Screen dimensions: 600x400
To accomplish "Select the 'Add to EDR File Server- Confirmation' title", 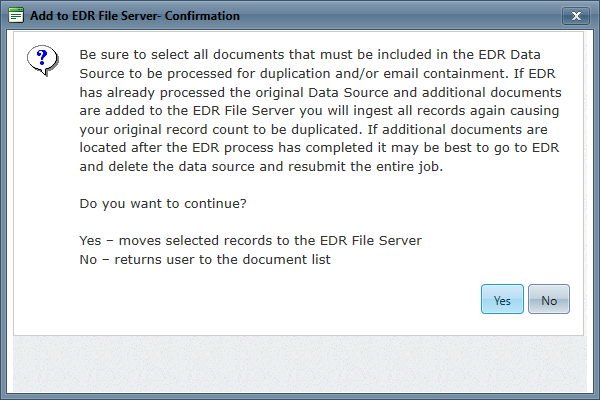I will tap(135, 16).
